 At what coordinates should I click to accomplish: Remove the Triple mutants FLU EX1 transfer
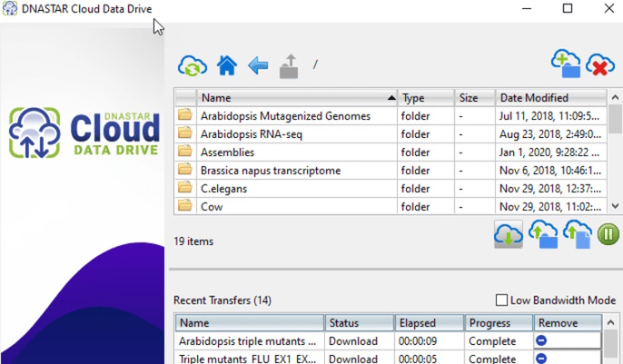(x=541, y=358)
